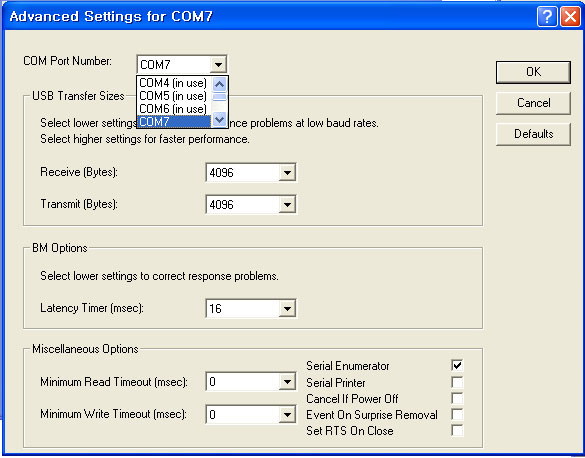Expand the Transmit (Bytes) dropdown

click(287, 204)
